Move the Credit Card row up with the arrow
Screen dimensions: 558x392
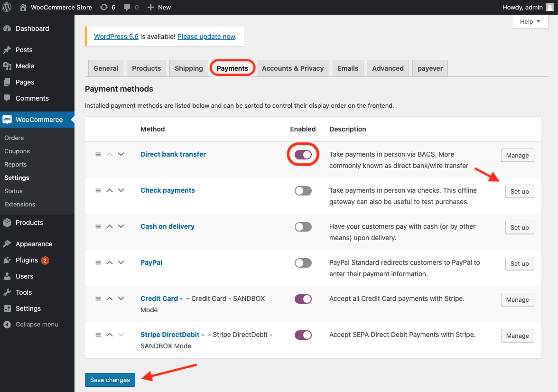(x=110, y=299)
